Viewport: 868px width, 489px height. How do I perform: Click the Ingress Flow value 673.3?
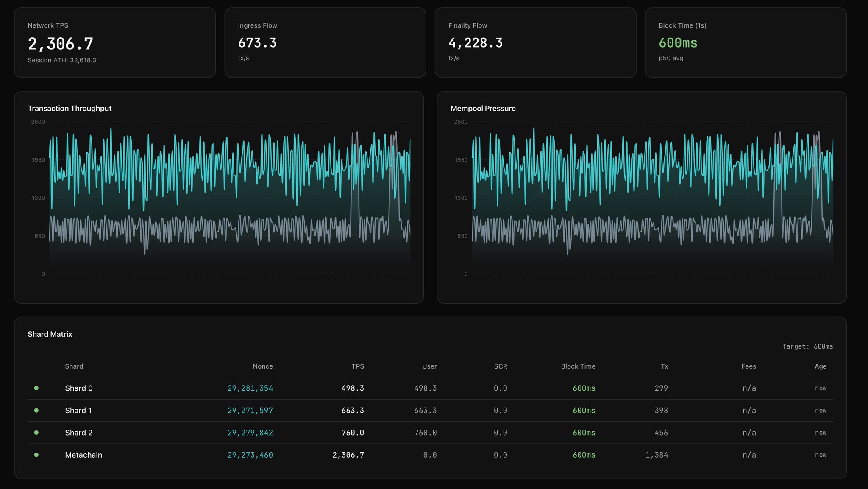click(257, 43)
